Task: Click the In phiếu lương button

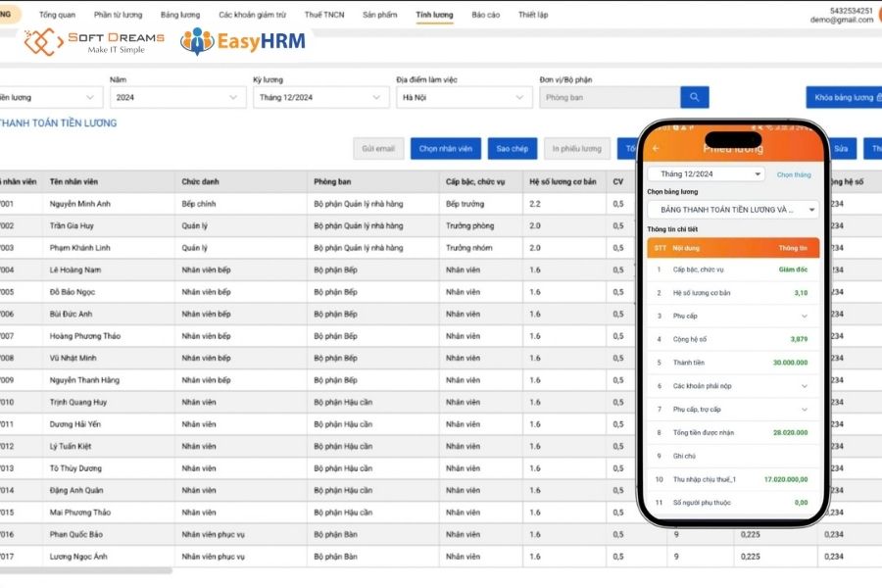Action: [x=576, y=149]
